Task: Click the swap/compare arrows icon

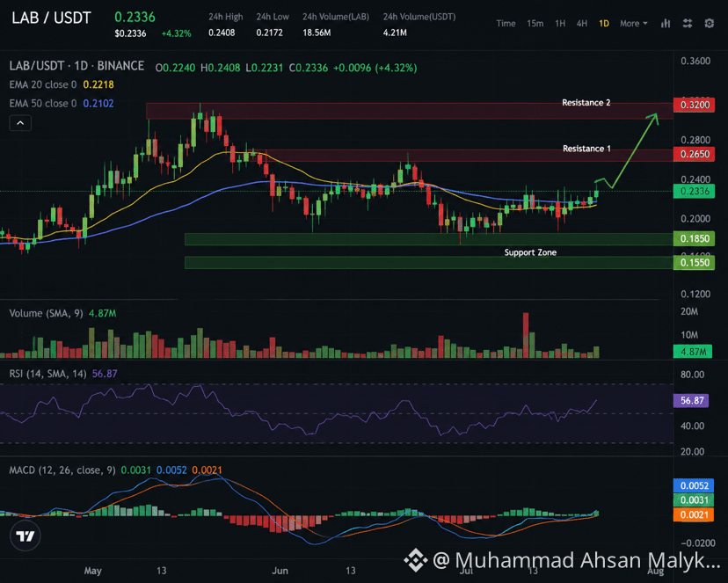Action: 688,23
